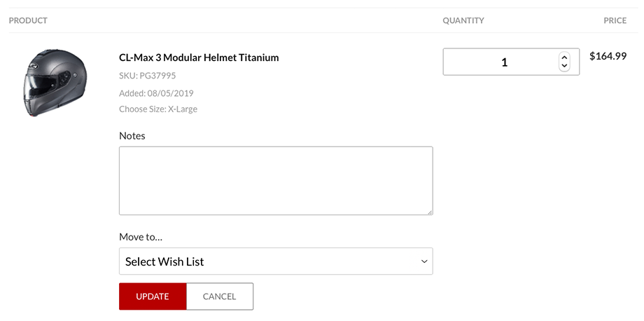This screenshot has height=321, width=644.
Task: Click the SKU: PG37995 text
Action: click(x=148, y=76)
